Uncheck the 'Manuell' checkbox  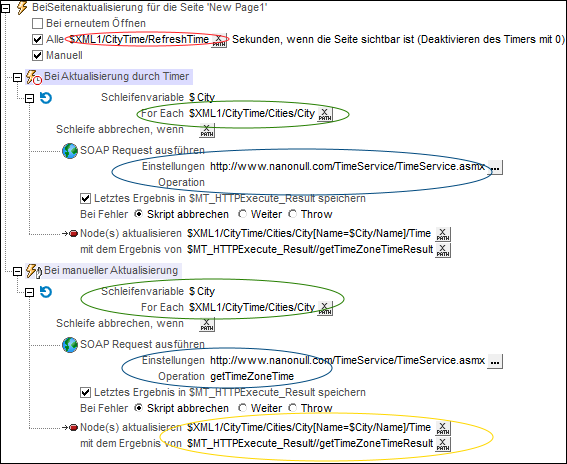pos(37,55)
